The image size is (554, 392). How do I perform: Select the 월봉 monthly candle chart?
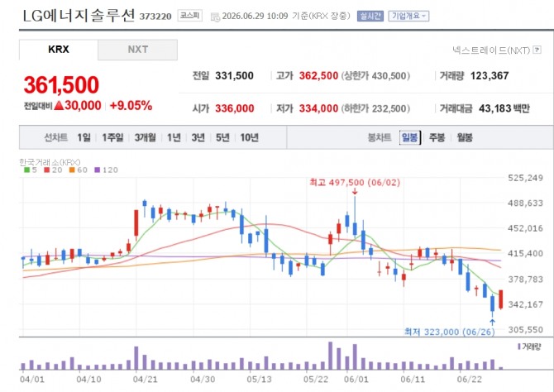(465, 137)
